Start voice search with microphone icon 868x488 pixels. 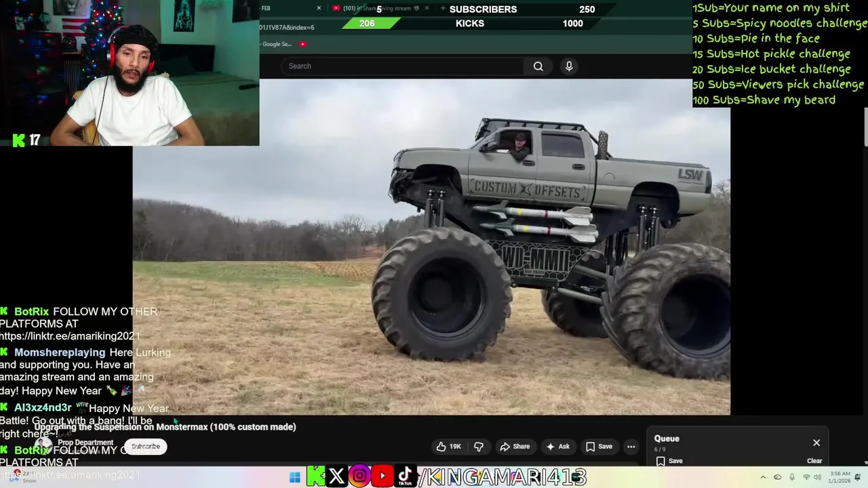[569, 66]
